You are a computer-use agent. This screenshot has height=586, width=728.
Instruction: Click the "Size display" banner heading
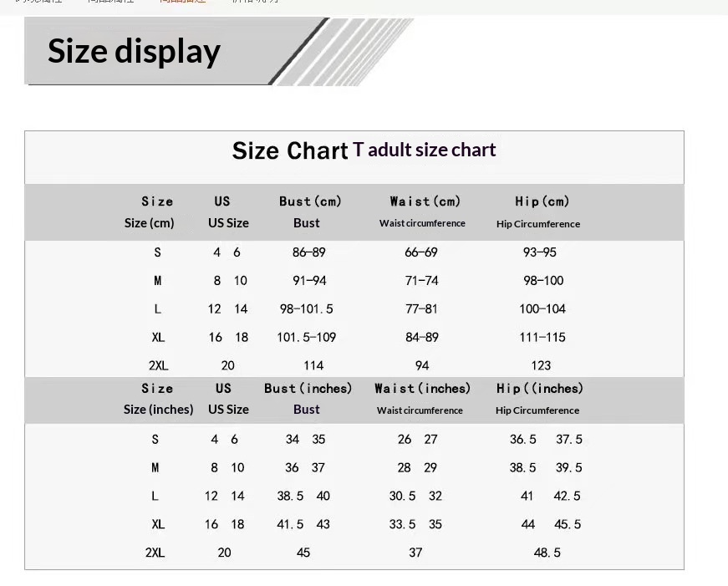pyautogui.click(x=134, y=51)
